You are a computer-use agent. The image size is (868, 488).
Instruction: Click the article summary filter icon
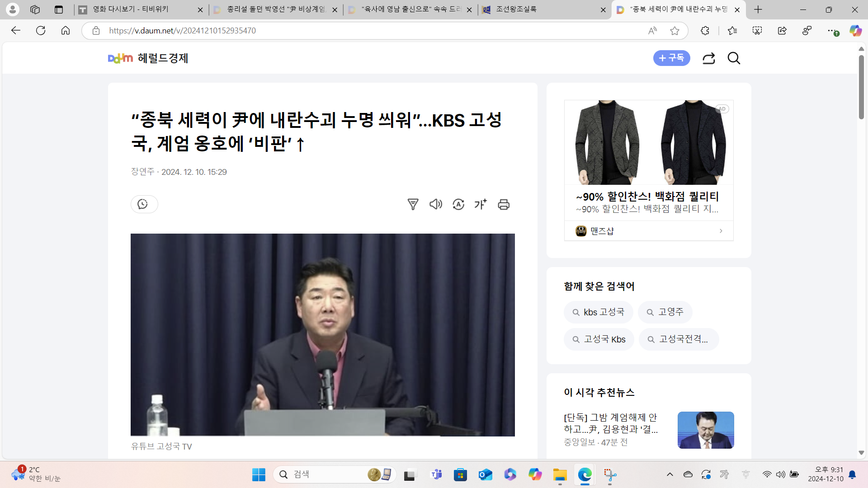tap(413, 204)
